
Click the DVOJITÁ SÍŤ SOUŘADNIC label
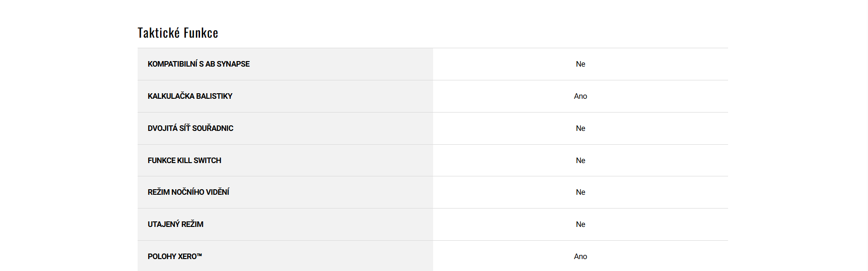190,129
